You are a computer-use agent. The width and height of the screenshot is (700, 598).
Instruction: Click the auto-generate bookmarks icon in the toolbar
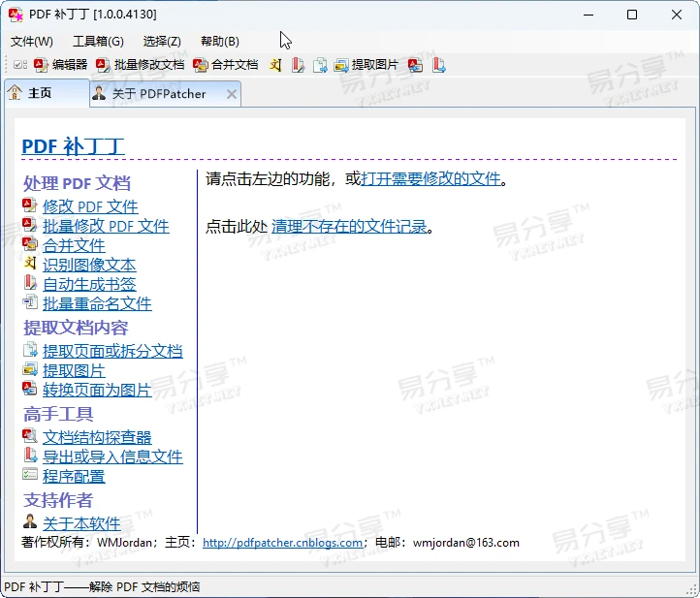tap(298, 66)
